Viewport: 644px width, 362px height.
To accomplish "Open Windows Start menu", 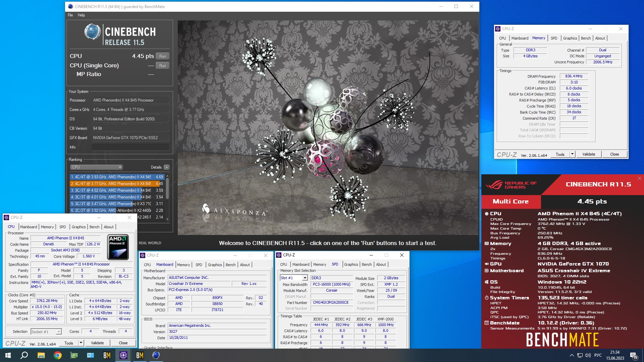I will point(8,355).
